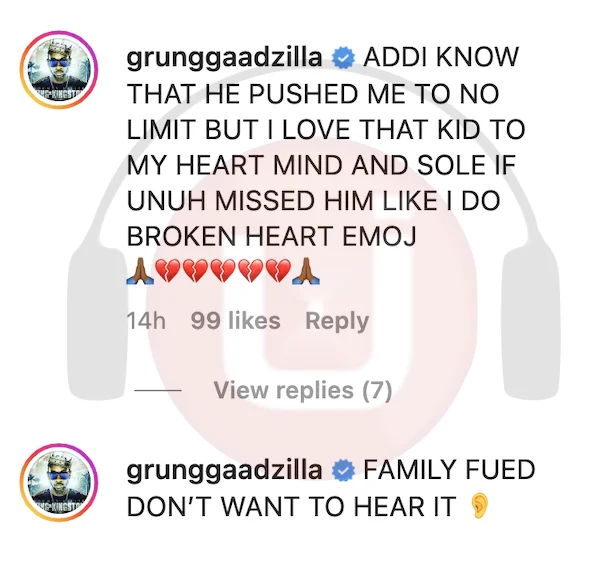
Task: Click the verified badge before FAMILY FUED
Action: click(343, 471)
